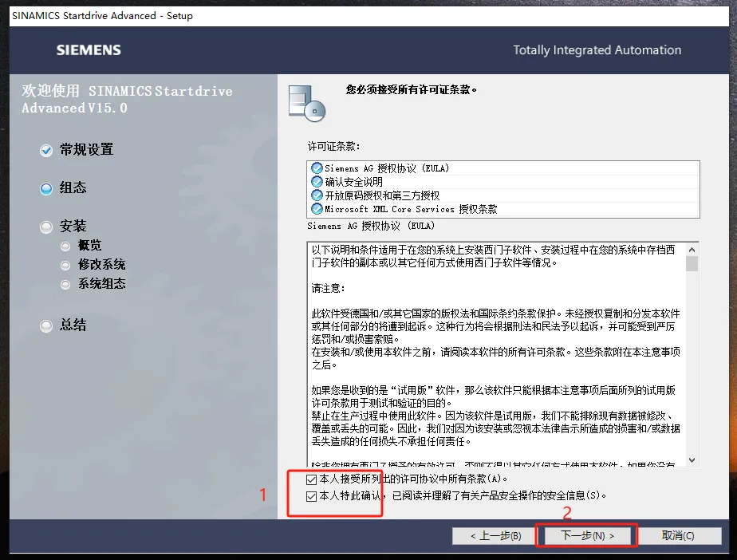Go back with the 上一步(B) button
Image resolution: width=737 pixels, height=560 pixels.
(495, 535)
